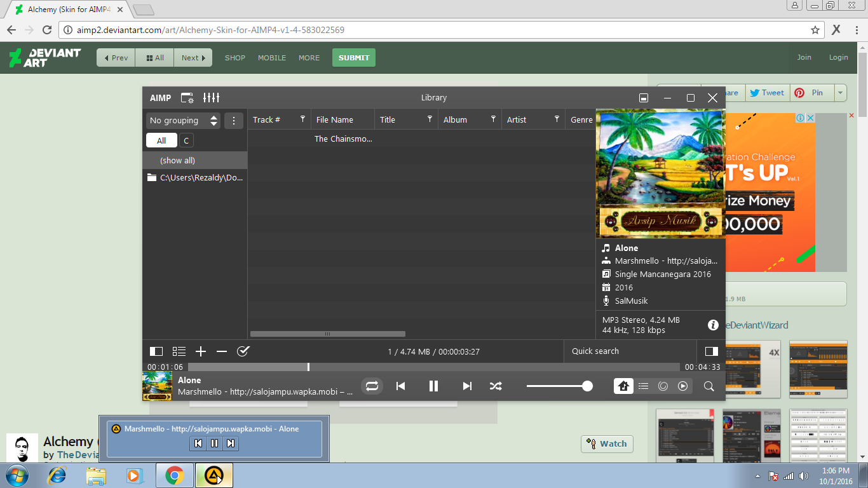Open AIMP preferences window icon
Image resolution: width=868 pixels, height=488 pixels.
[x=187, y=98]
